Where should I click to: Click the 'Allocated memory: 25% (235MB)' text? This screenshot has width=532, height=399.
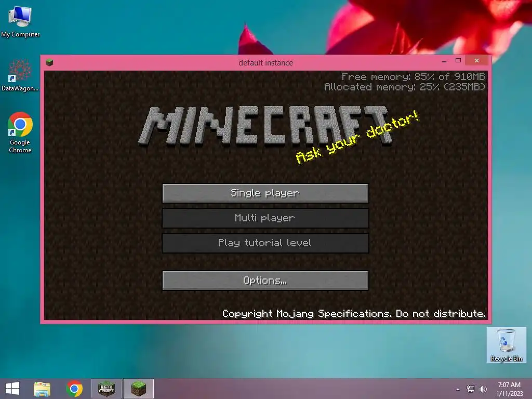click(x=404, y=87)
